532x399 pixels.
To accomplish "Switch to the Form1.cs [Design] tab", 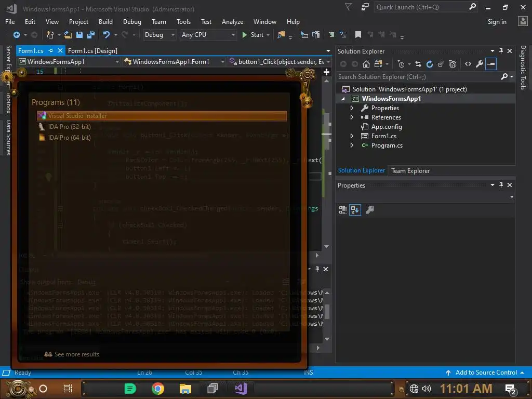I will point(92,50).
